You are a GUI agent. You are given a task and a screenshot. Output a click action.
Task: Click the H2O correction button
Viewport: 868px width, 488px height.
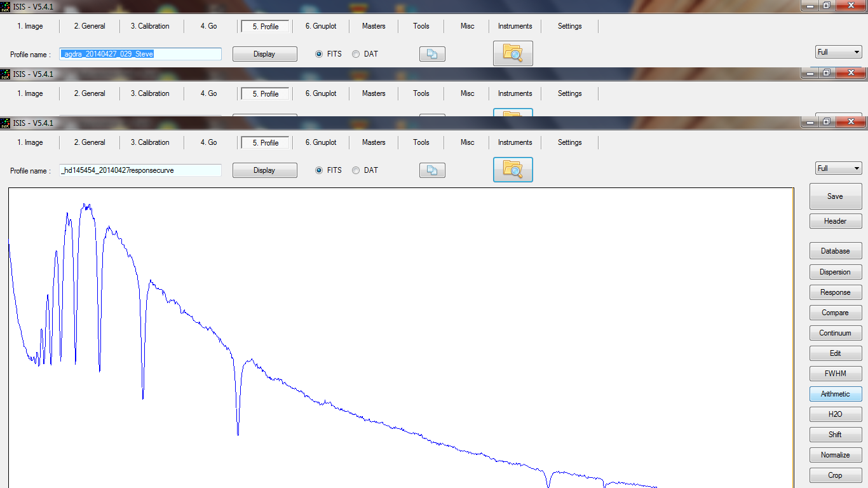(x=835, y=414)
